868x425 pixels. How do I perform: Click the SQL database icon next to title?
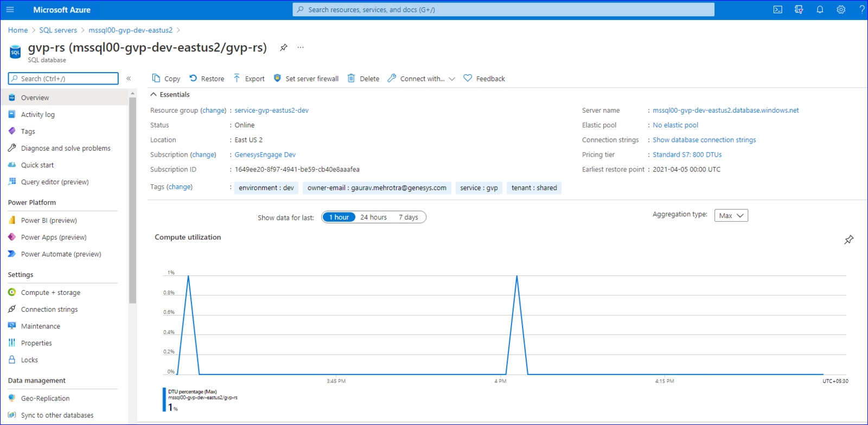pos(15,52)
